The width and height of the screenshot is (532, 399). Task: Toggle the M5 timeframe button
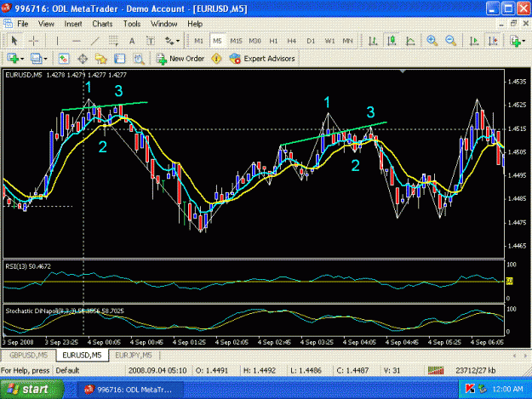(217, 41)
